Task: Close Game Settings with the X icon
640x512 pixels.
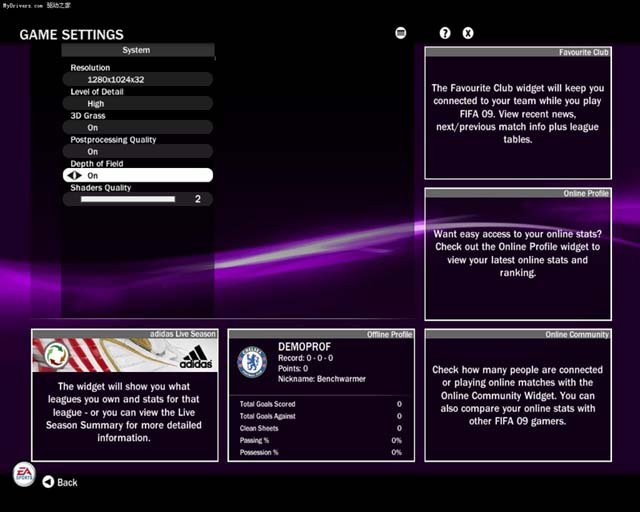Action: [468, 33]
